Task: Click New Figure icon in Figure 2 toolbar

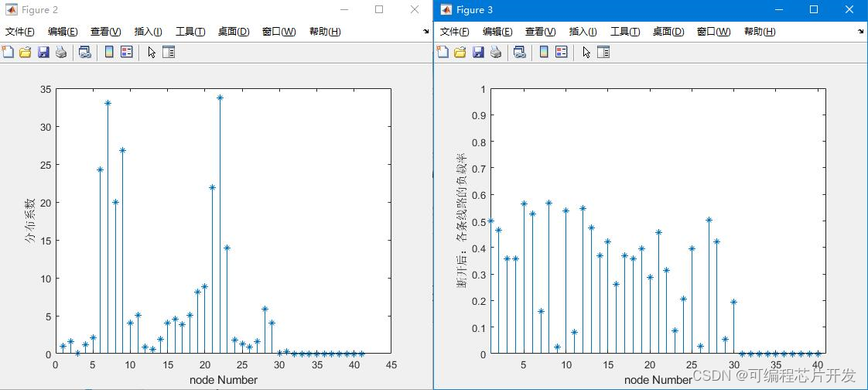Action: click(x=8, y=52)
